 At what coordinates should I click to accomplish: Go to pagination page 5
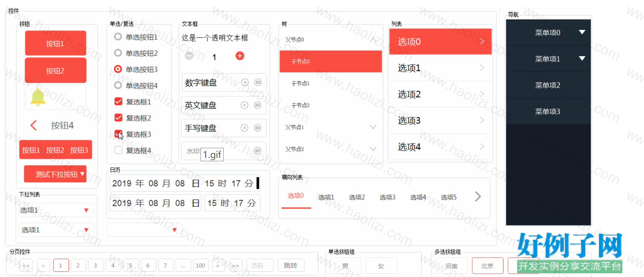coord(130,265)
